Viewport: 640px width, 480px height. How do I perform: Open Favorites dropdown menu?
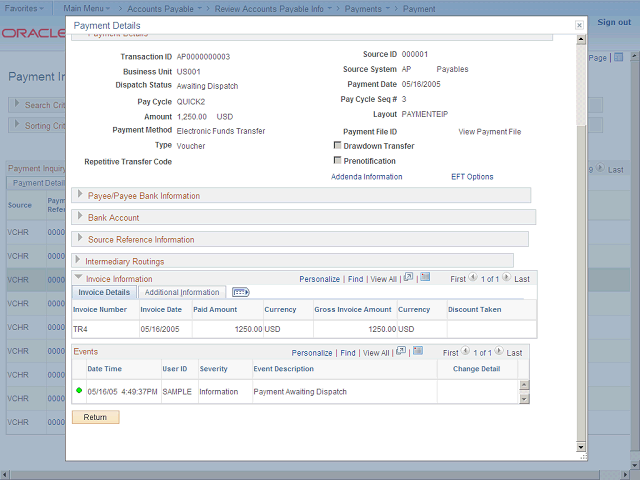click(24, 8)
